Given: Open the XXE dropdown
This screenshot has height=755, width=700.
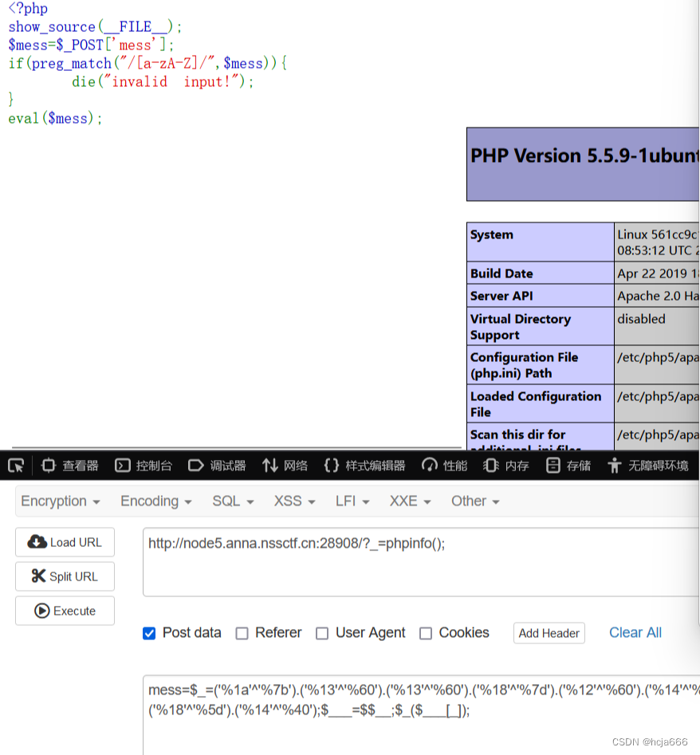Looking at the screenshot, I should (x=405, y=501).
